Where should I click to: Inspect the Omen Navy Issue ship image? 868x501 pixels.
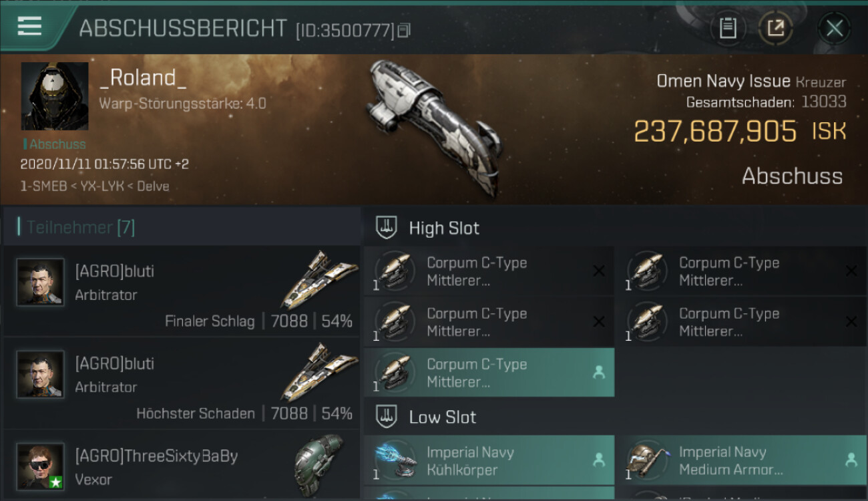(x=434, y=127)
